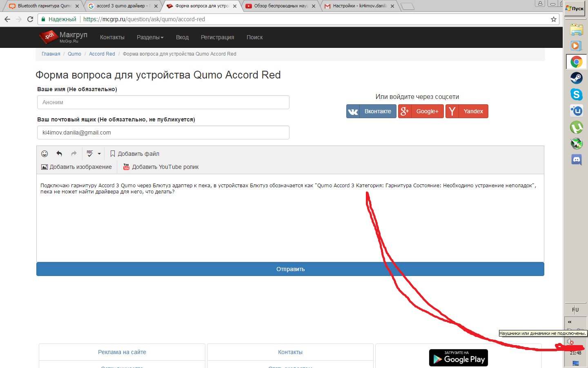
Task: Follow the Qumo breadcrumb link
Action: coord(74,54)
